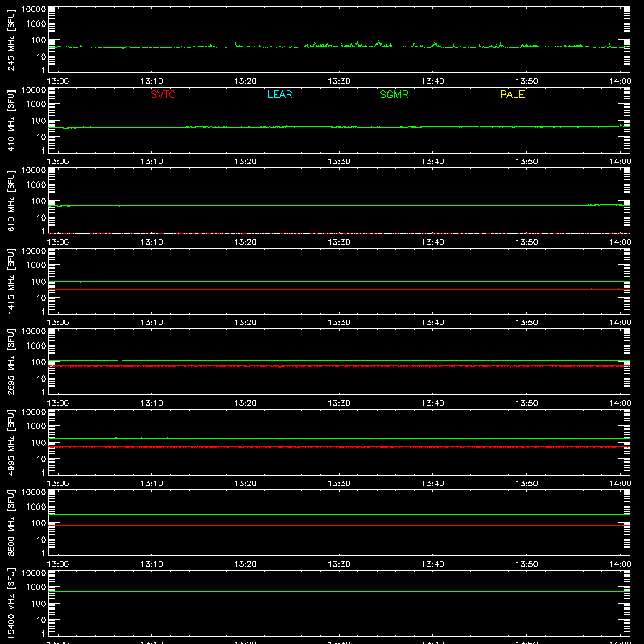This screenshot has width=644, height=644.
Task: Click the yellow PALE station label
Action: pos(512,94)
